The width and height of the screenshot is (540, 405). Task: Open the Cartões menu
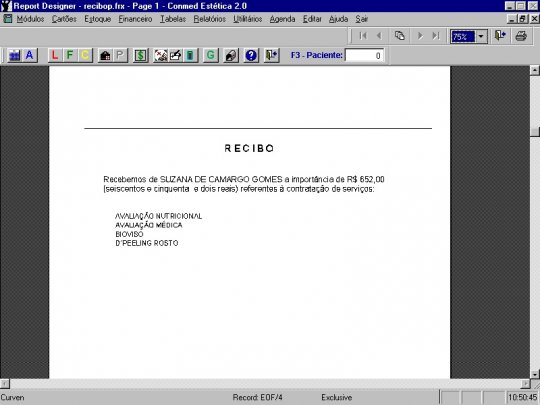64,19
